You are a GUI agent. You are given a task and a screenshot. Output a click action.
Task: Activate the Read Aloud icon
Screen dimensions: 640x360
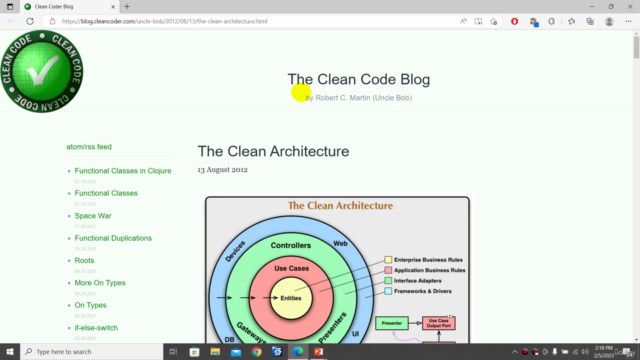pyautogui.click(x=463, y=21)
